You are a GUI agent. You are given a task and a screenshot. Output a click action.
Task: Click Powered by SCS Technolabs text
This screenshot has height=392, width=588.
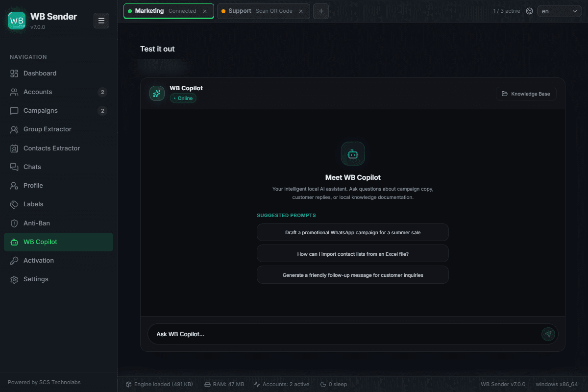pyautogui.click(x=44, y=382)
